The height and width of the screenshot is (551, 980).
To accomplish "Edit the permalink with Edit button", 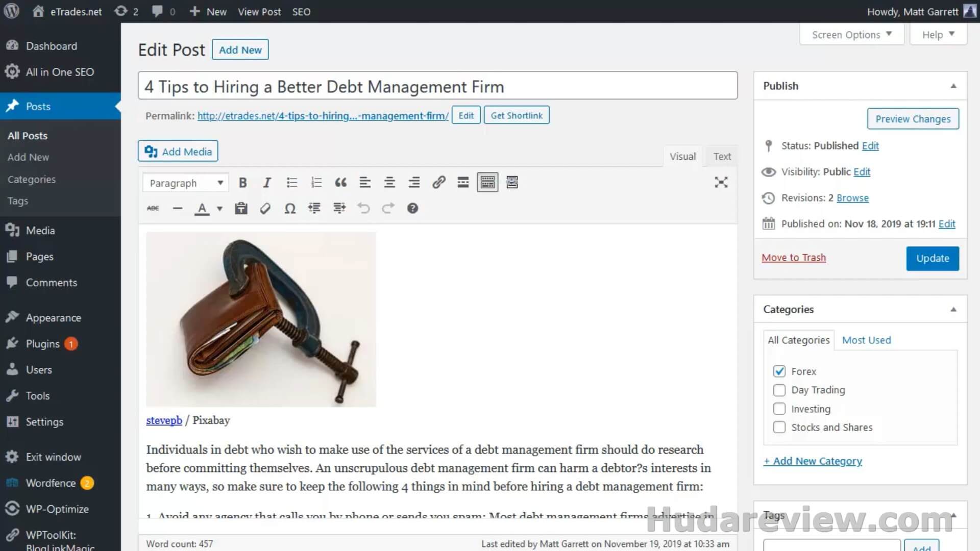I will (465, 116).
